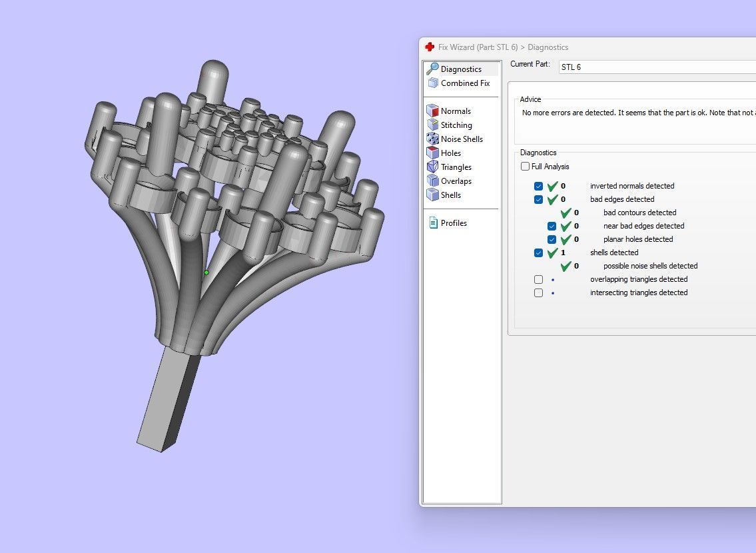Uncheck shells detected checkbox
The image size is (756, 553).
(539, 253)
